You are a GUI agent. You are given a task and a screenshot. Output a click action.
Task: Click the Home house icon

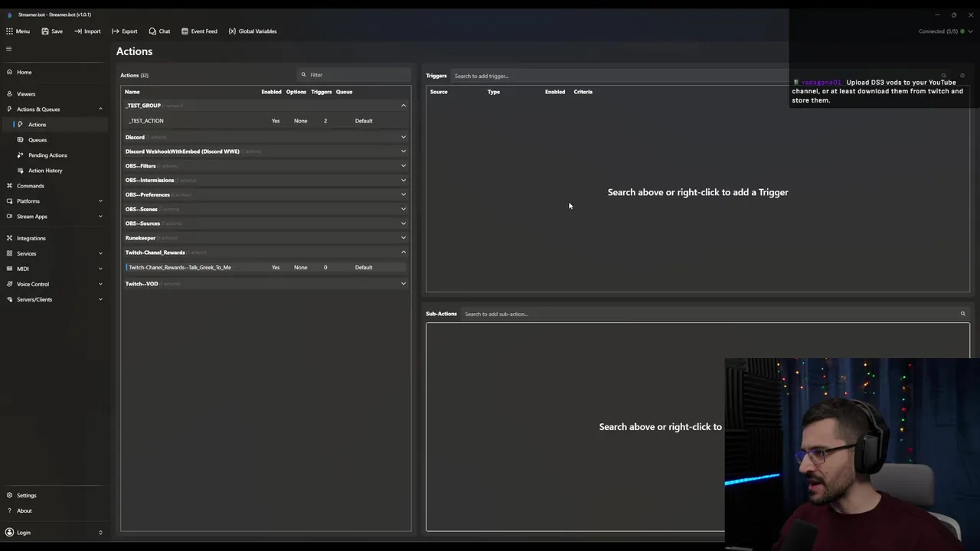tap(9, 72)
